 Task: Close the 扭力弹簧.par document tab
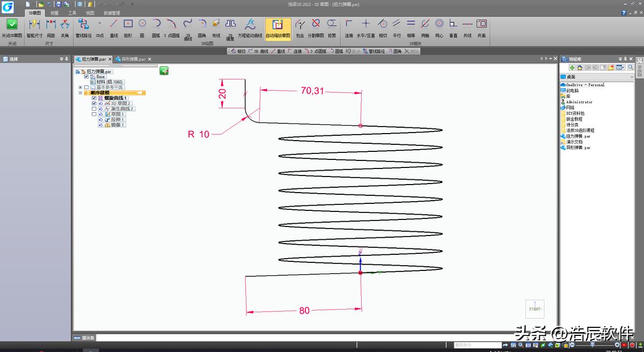(110, 59)
